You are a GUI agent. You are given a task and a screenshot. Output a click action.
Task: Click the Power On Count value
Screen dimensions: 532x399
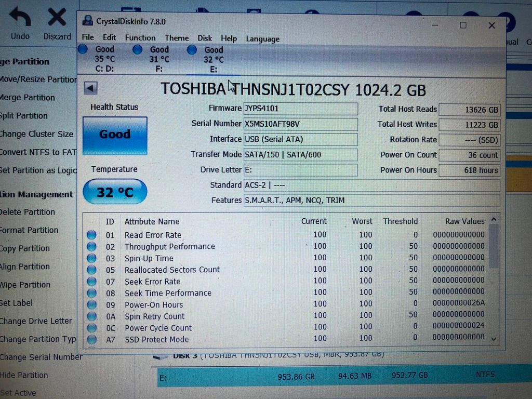tap(470, 155)
